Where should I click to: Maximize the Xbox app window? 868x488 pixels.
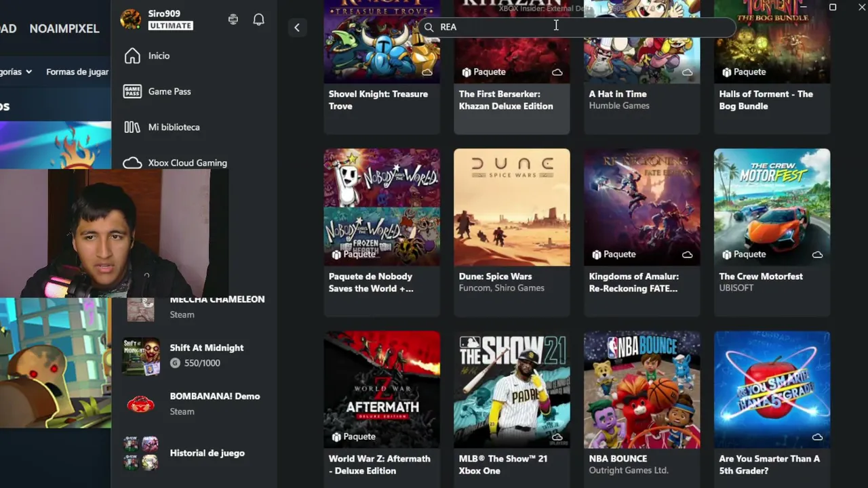(x=833, y=7)
